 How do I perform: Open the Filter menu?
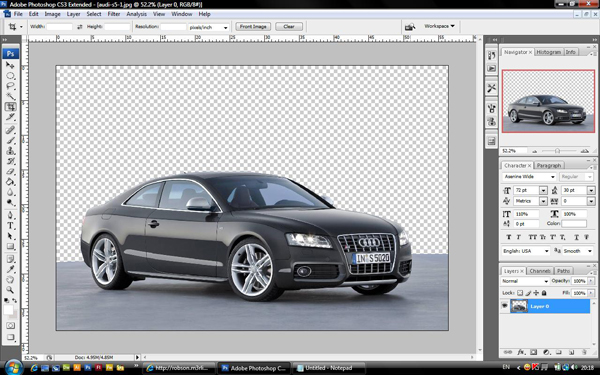114,14
